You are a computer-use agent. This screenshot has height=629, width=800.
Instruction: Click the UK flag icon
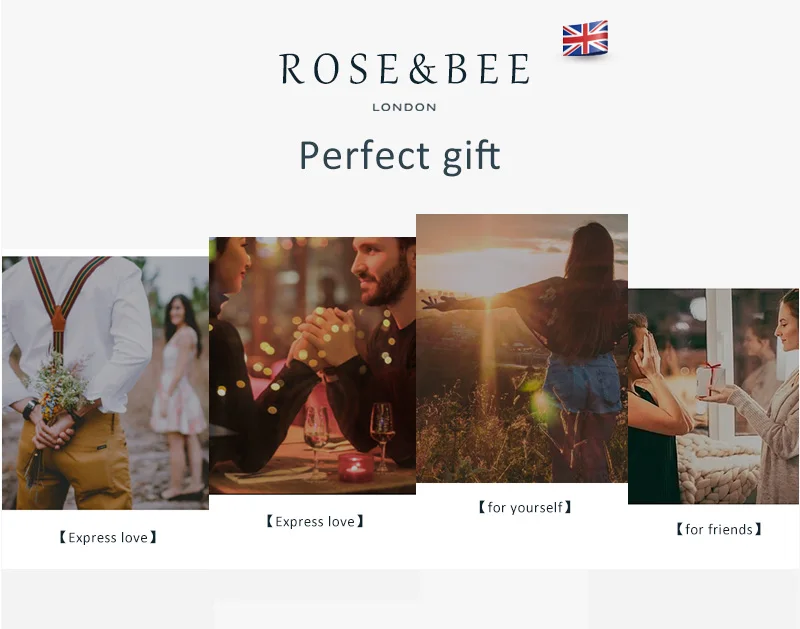coord(585,38)
